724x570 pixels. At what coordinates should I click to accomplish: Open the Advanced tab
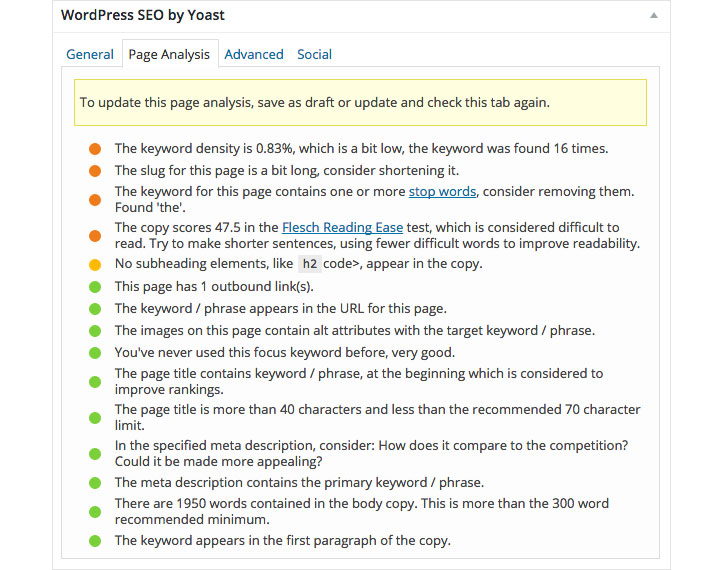point(254,54)
